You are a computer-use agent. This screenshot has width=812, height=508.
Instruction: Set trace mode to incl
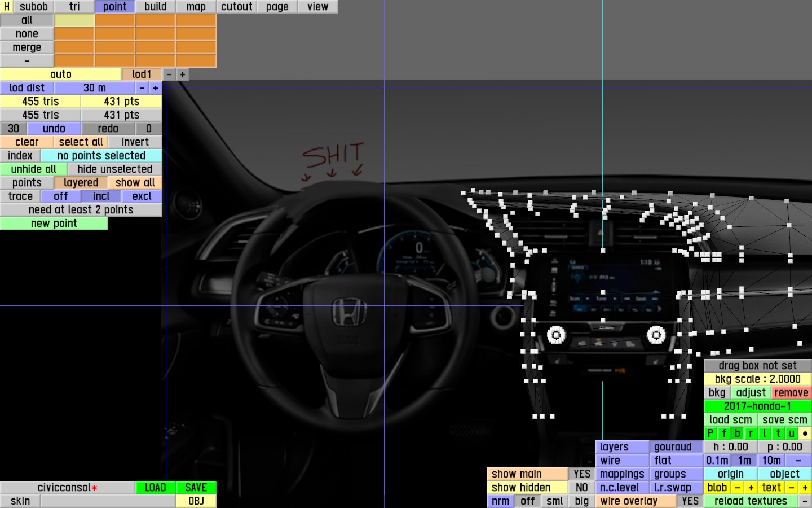[101, 196]
